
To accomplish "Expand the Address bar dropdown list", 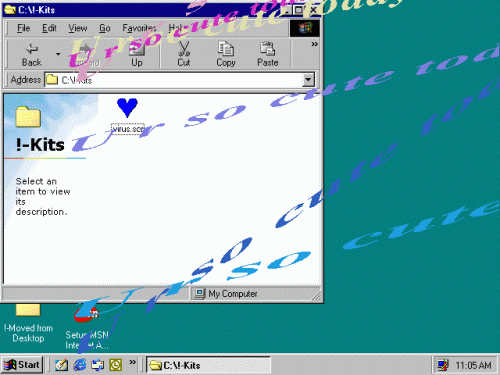I will click(308, 80).
